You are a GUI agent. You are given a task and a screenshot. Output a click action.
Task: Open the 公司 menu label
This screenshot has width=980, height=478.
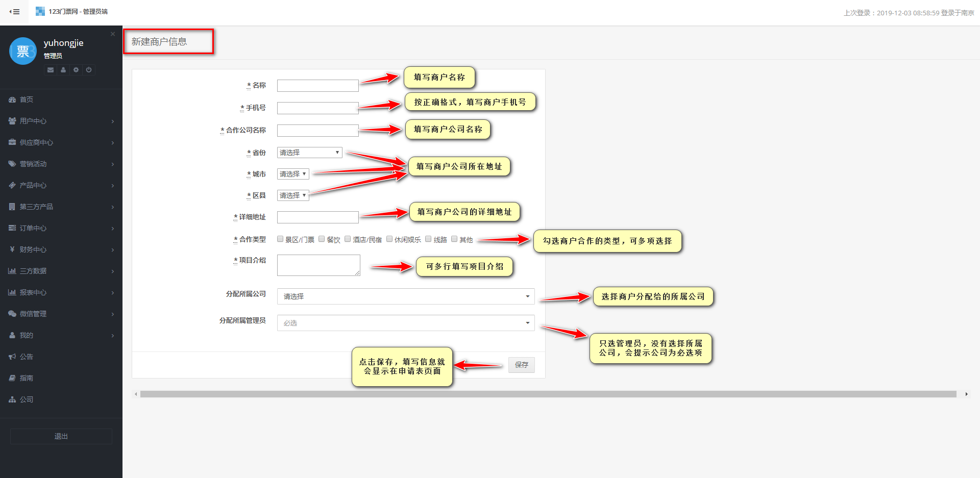click(x=27, y=399)
